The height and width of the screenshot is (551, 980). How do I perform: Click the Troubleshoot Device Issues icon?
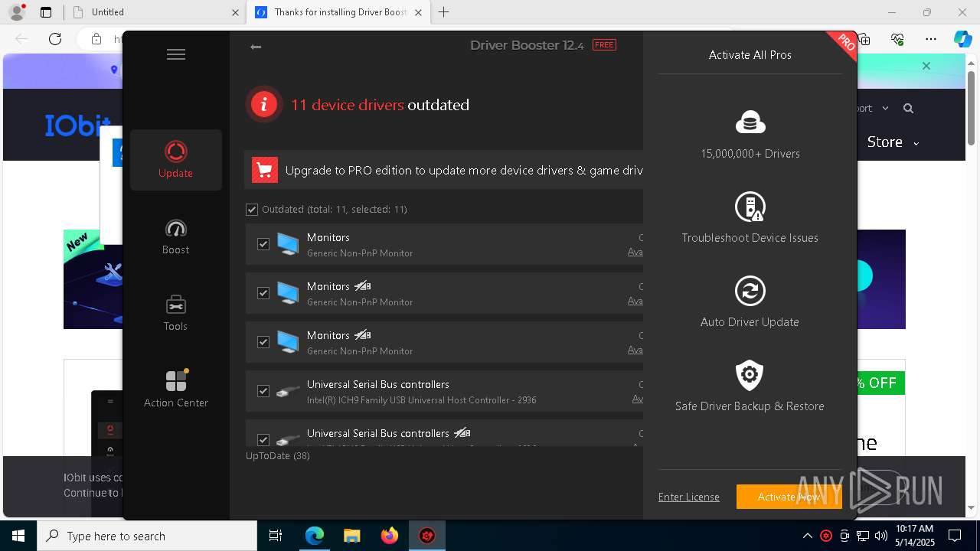pos(750,207)
